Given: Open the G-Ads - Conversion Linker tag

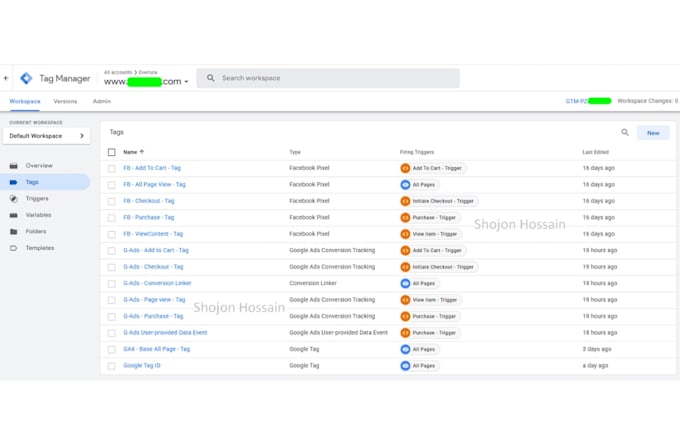Looking at the screenshot, I should click(x=157, y=284).
